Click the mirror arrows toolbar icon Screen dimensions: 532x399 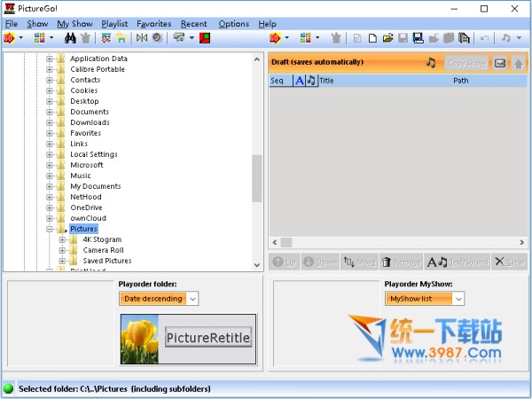[141, 38]
